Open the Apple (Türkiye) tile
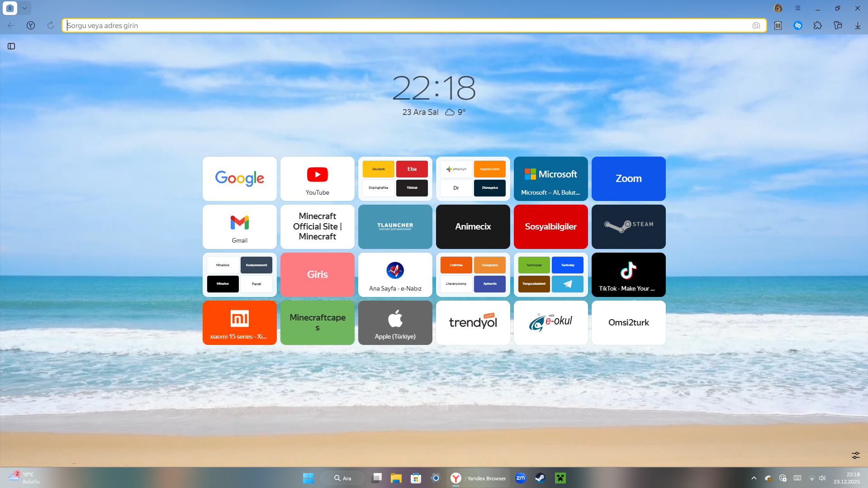 pyautogui.click(x=395, y=323)
